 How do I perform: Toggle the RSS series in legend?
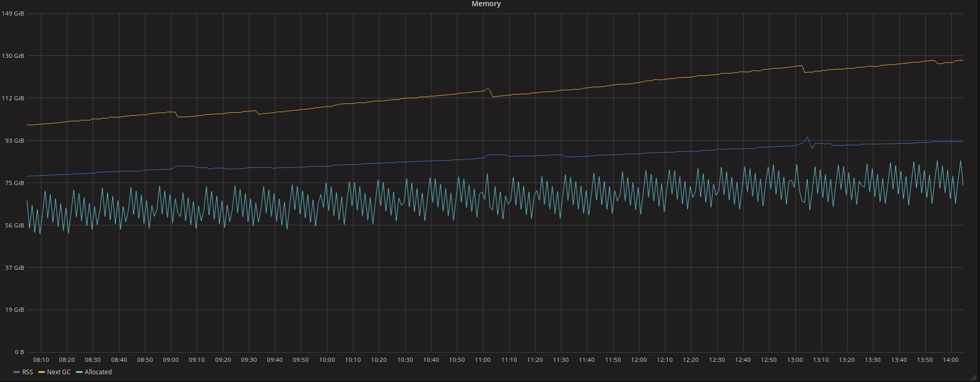click(27, 372)
